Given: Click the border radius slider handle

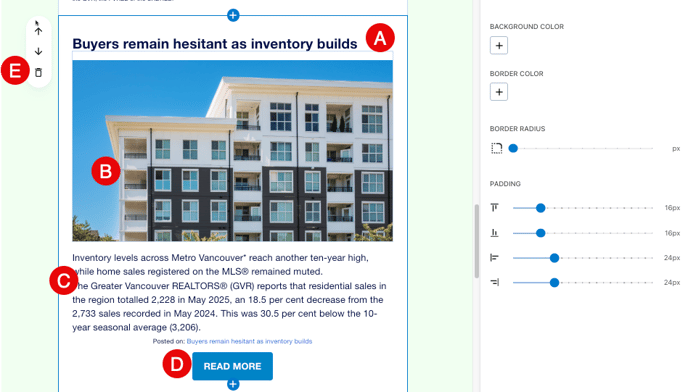Looking at the screenshot, I should (513, 148).
